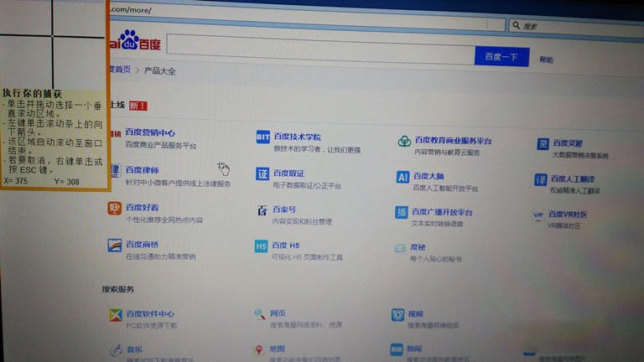Click the 百度商业产品服务平台 description
This screenshot has width=644, height=362.
(161, 145)
